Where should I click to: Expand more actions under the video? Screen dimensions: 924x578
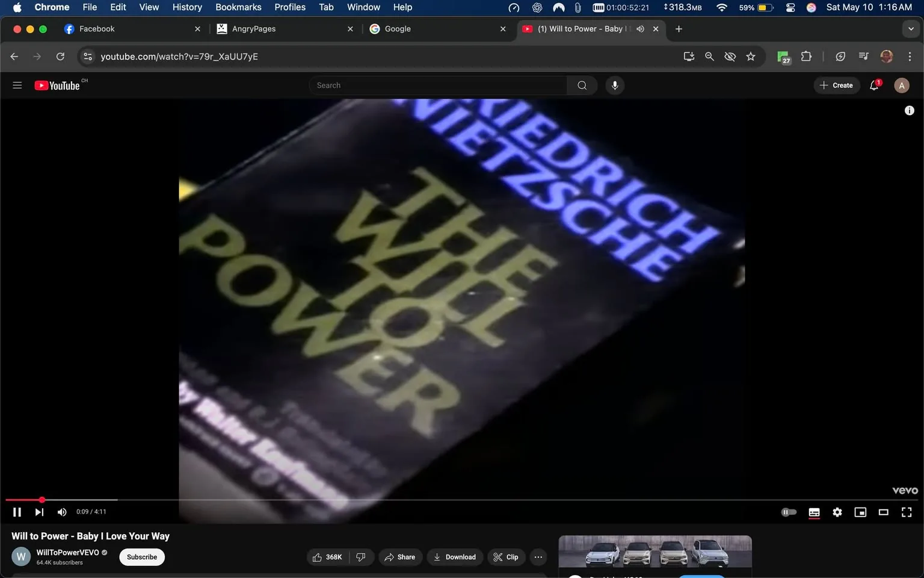pos(538,557)
